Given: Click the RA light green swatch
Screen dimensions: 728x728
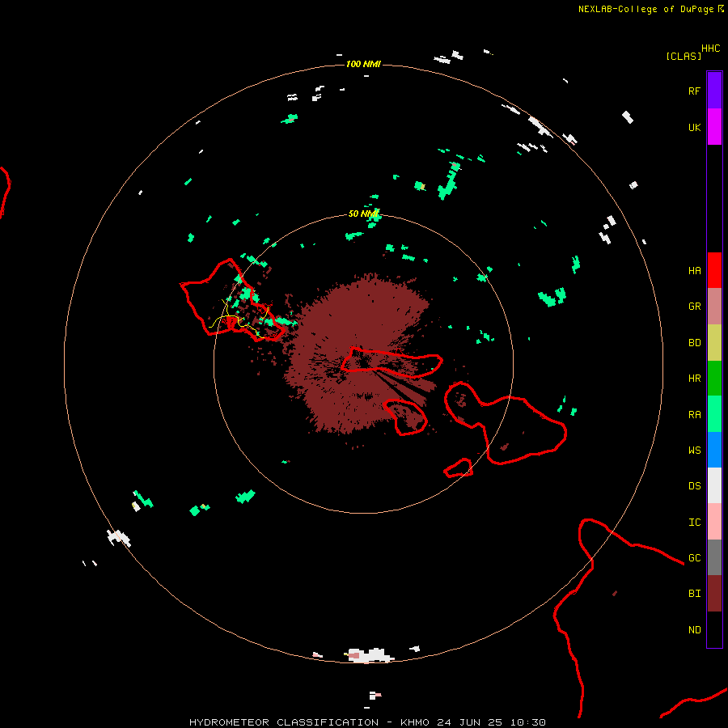Looking at the screenshot, I should 714,414.
